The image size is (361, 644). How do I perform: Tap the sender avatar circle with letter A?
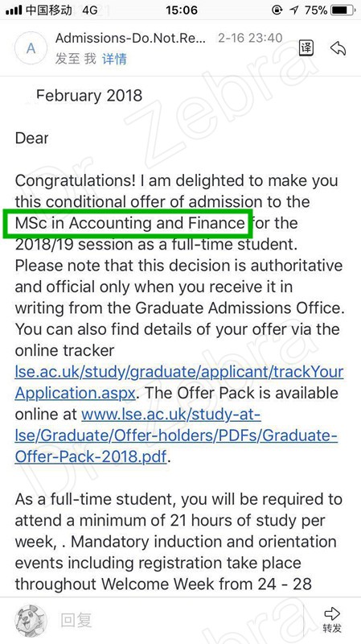pyautogui.click(x=31, y=48)
